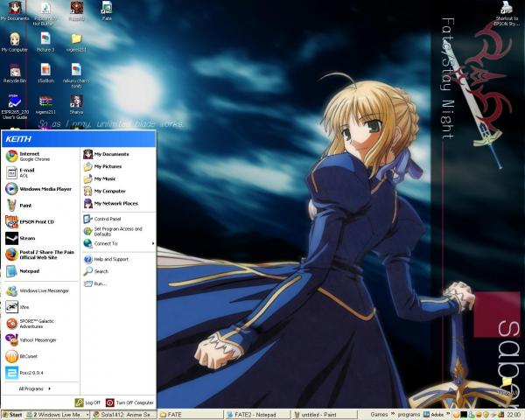Open Google Chrome Internet entry
The height and width of the screenshot is (420, 525).
click(41, 156)
